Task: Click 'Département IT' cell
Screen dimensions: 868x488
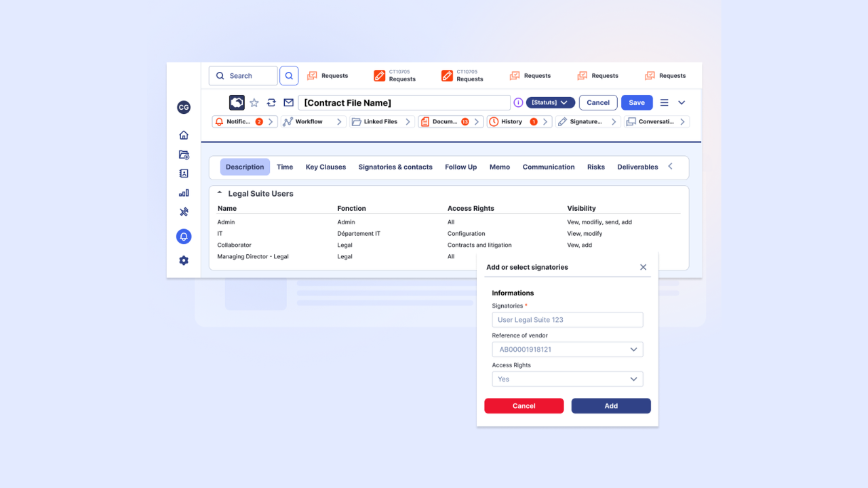Action: 359,233
